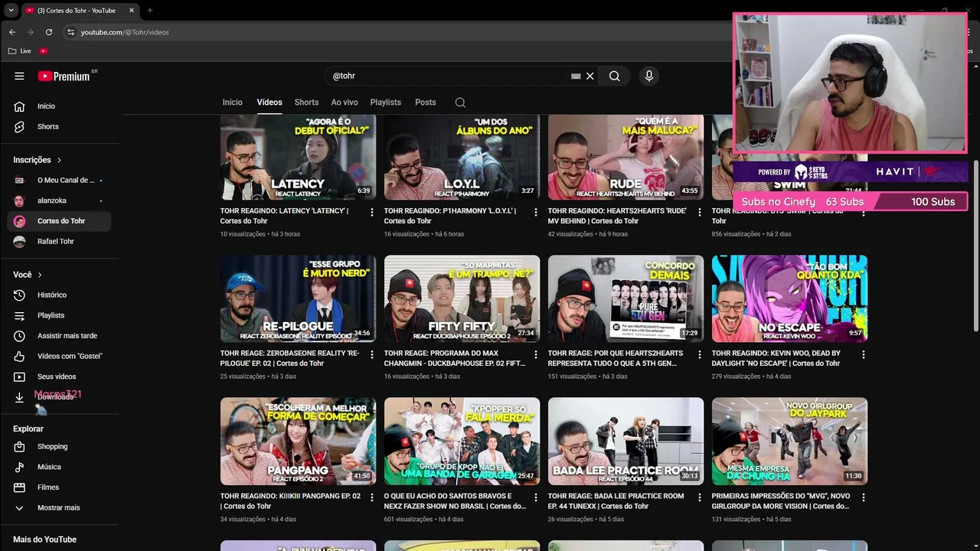Close the Cortes do Tohr browser tab
Screen dimensions: 980x551
click(x=132, y=10)
